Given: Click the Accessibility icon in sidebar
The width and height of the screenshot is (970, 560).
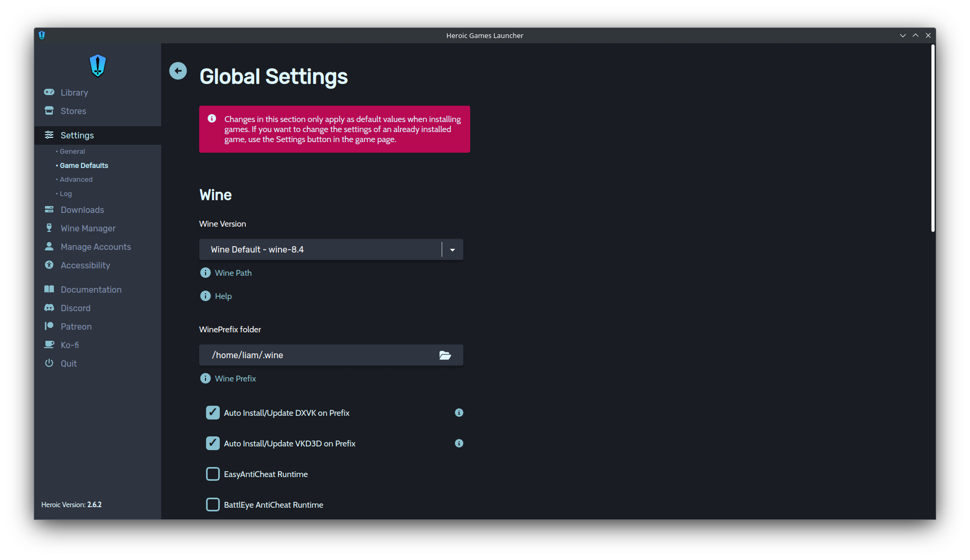Looking at the screenshot, I should [49, 265].
